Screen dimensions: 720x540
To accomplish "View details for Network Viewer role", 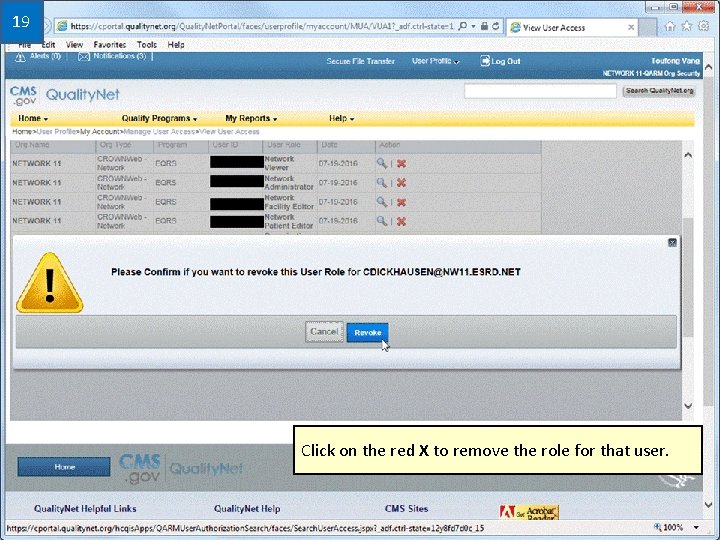I will point(381,163).
